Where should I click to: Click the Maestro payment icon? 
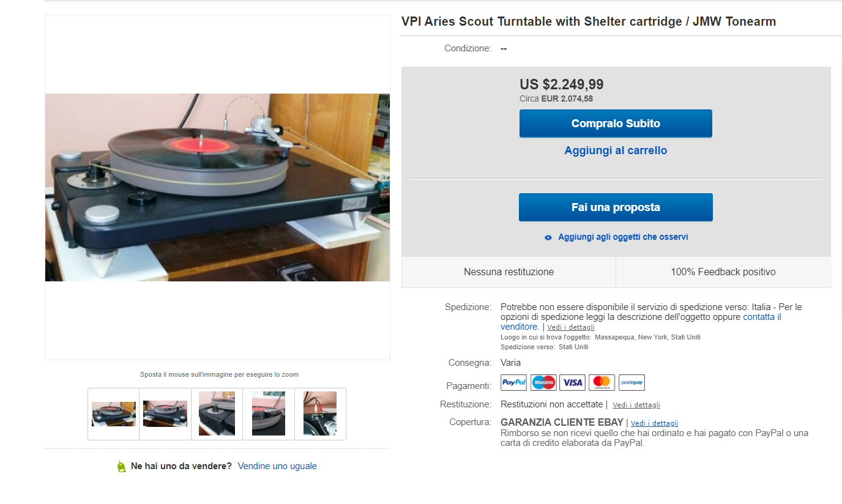coord(543,383)
